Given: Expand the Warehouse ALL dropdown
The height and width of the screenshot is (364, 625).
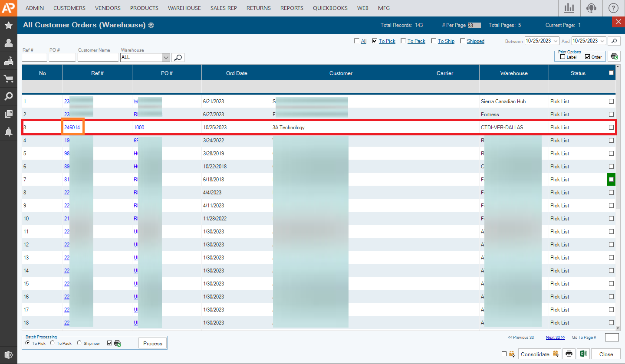Looking at the screenshot, I should [165, 57].
